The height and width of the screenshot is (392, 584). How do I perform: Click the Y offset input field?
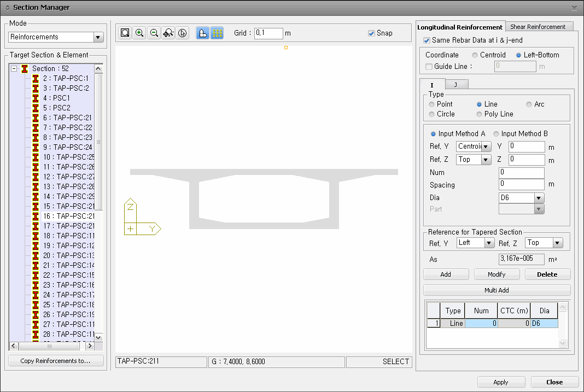tap(526, 147)
